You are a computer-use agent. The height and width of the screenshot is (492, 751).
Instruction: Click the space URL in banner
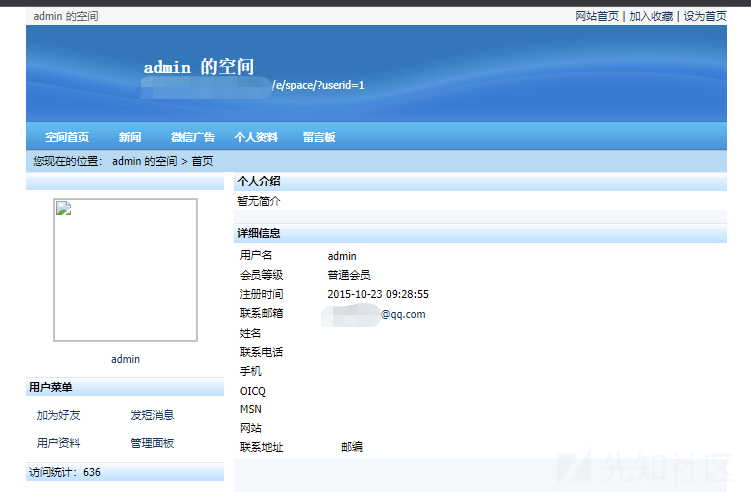pyautogui.click(x=253, y=86)
